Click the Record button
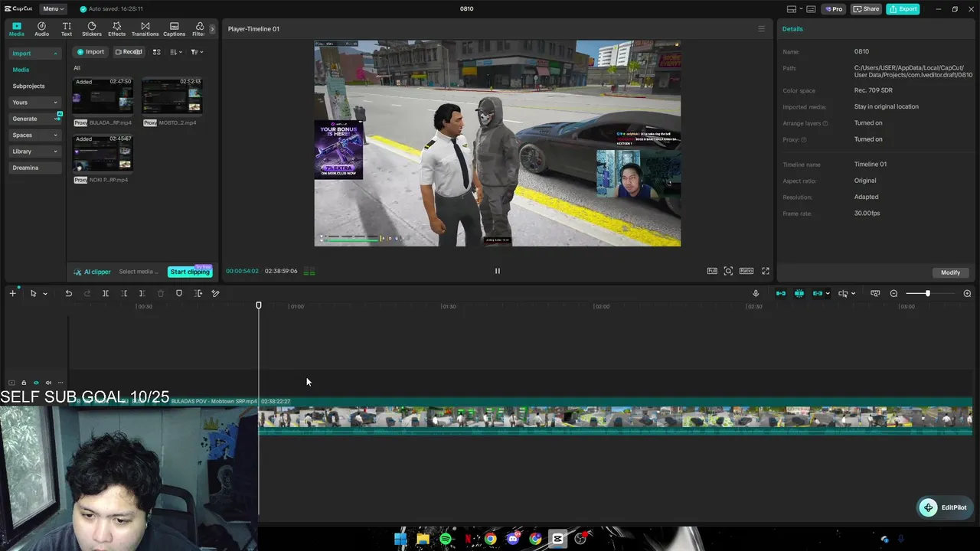 point(129,52)
